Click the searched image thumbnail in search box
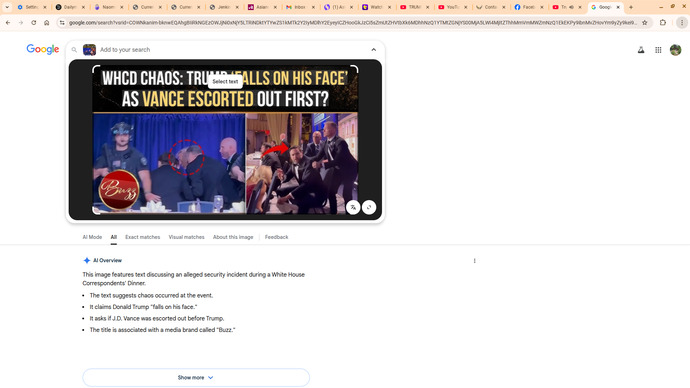 [89, 50]
